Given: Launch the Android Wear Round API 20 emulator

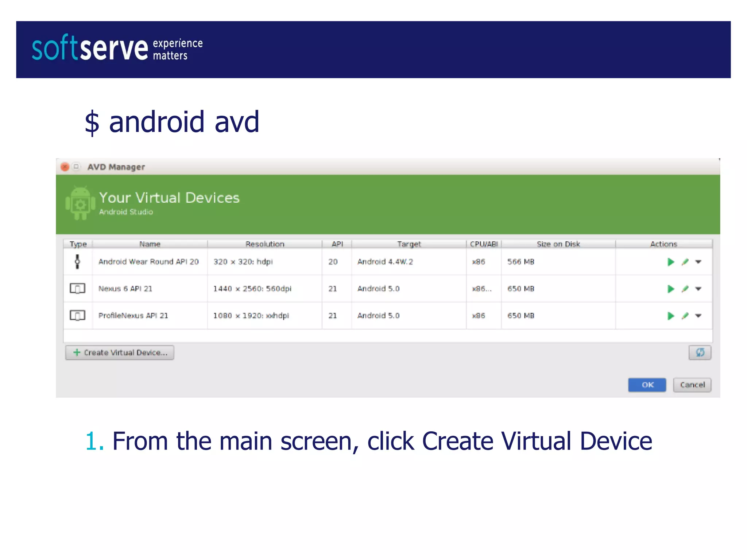Looking at the screenshot, I should pyautogui.click(x=670, y=262).
